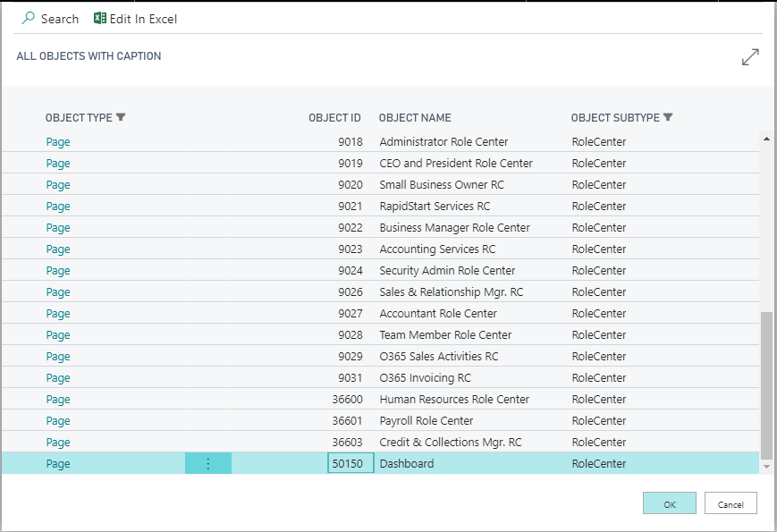Sort by the Object ID column header

point(334,118)
